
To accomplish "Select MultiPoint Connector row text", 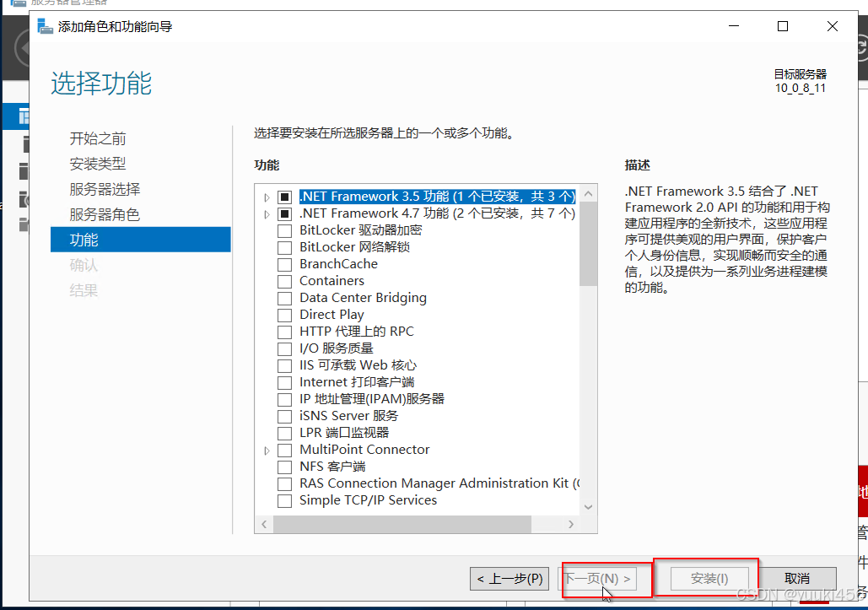I will (x=364, y=450).
